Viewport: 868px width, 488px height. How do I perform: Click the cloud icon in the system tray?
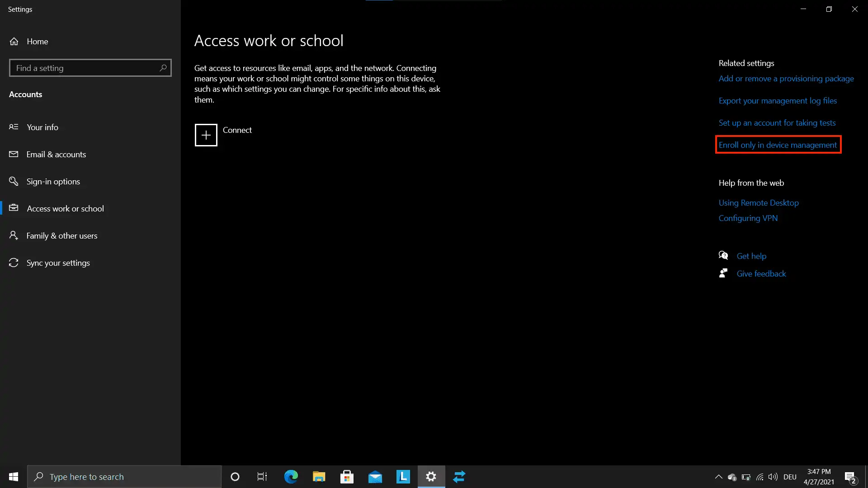732,477
